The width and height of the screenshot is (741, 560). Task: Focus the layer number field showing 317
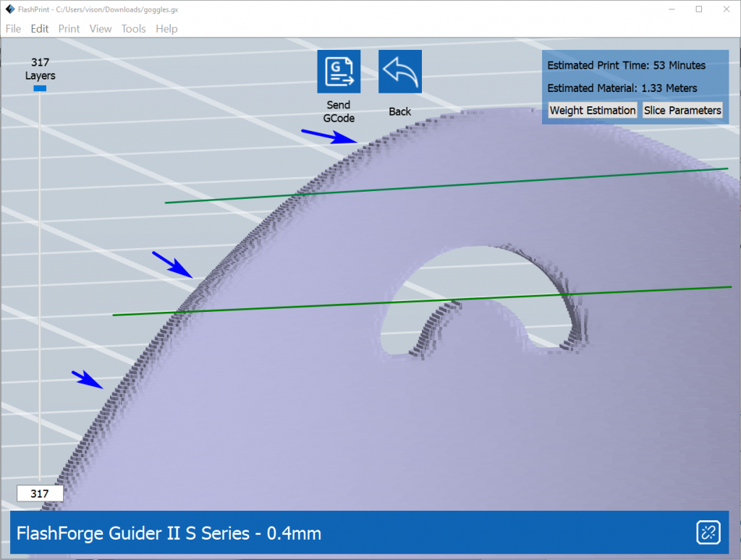pyautogui.click(x=40, y=493)
